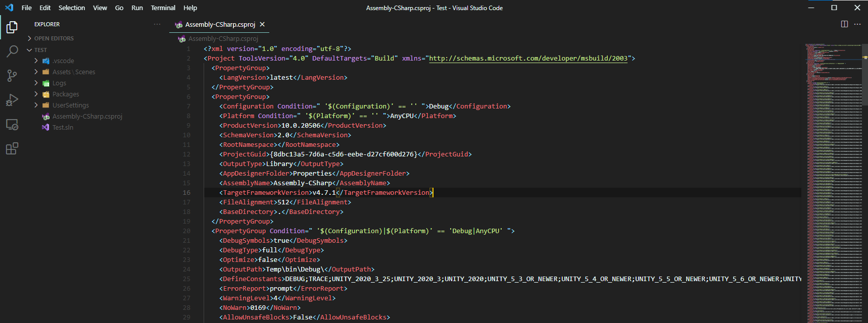The image size is (868, 323).
Task: Expand the Logs folder chevron
Action: 36,83
